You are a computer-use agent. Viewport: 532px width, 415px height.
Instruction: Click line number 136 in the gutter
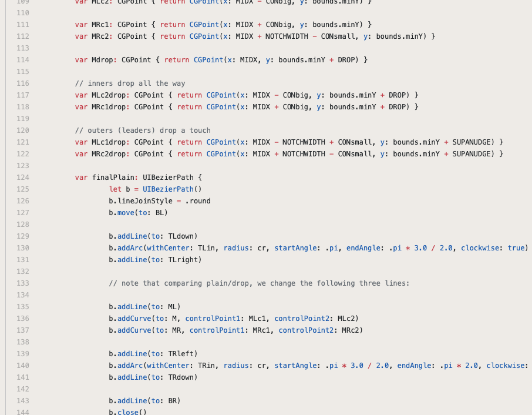point(23,319)
